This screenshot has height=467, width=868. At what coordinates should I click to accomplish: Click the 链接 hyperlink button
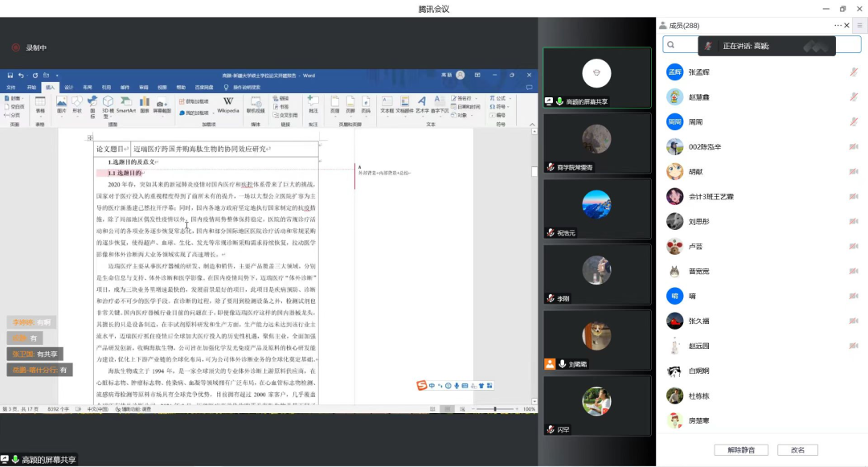281,99
